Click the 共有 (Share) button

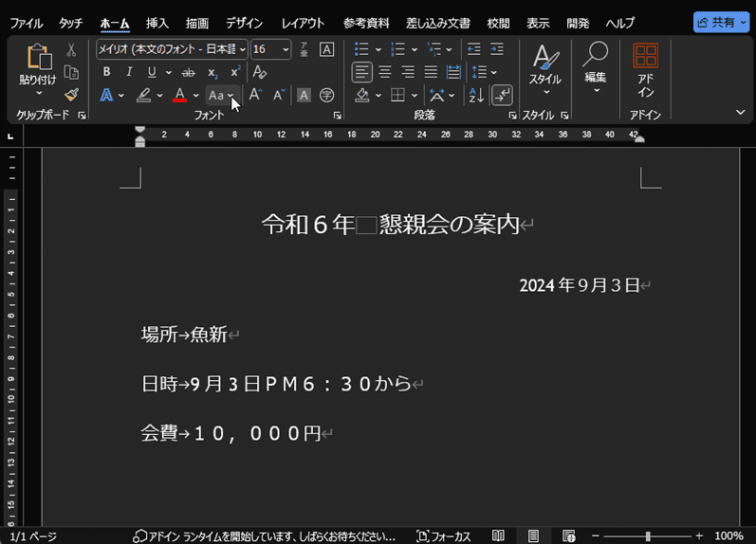[x=721, y=23]
